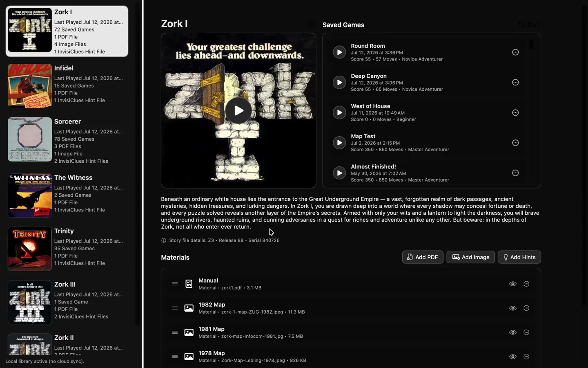Play the Map Test saved game
The image size is (588, 368).
click(339, 143)
